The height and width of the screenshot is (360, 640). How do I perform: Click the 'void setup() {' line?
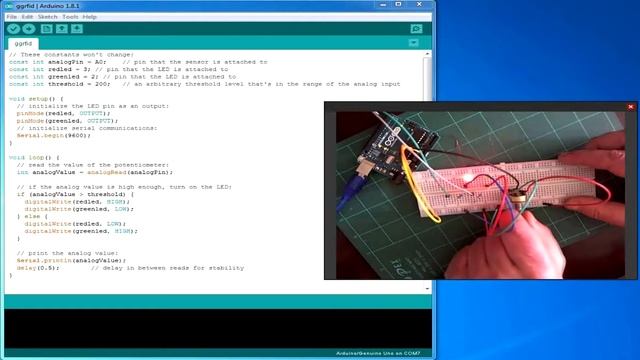pyautogui.click(x=36, y=99)
